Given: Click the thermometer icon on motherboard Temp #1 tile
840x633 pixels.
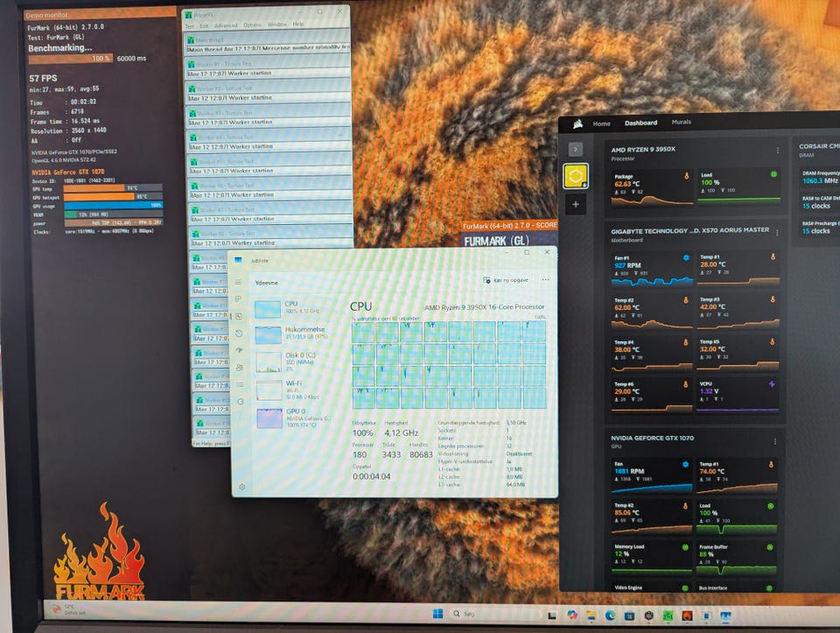Looking at the screenshot, I should pyautogui.click(x=773, y=257).
